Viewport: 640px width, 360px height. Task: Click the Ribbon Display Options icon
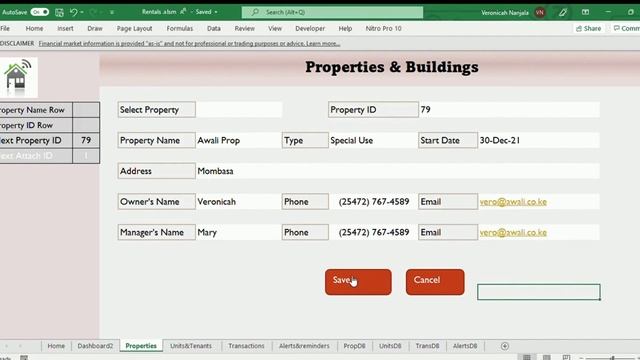coord(585,12)
